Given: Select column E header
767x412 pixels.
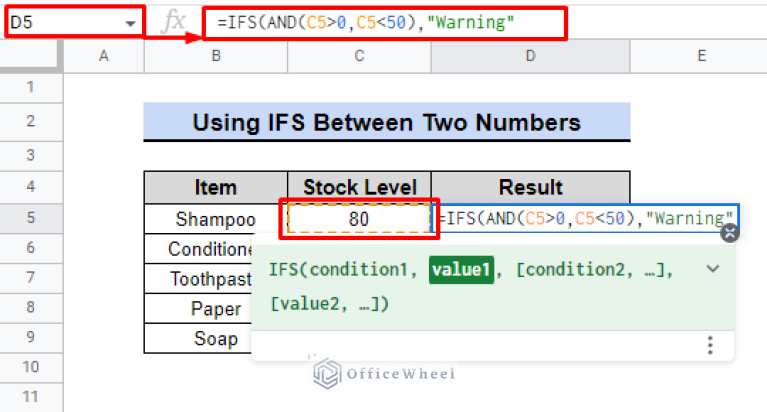Looking at the screenshot, I should [x=701, y=57].
